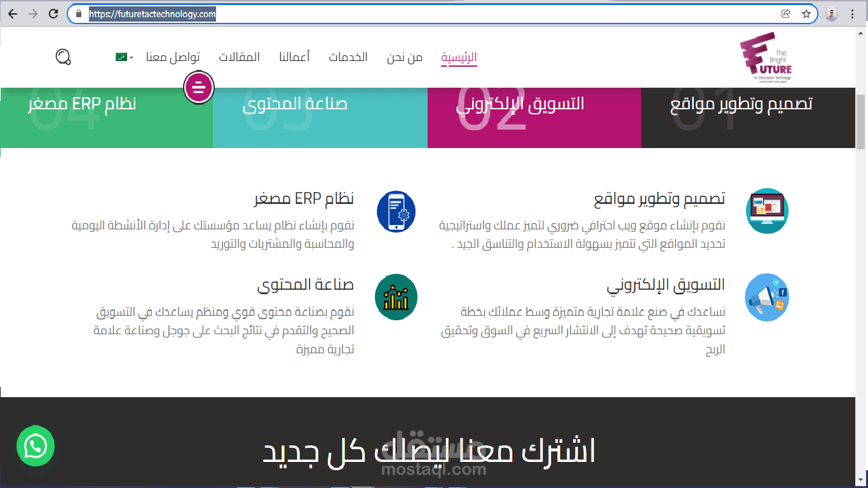Open the المقالات articles menu item
This screenshot has height=488, width=868.
tap(240, 57)
